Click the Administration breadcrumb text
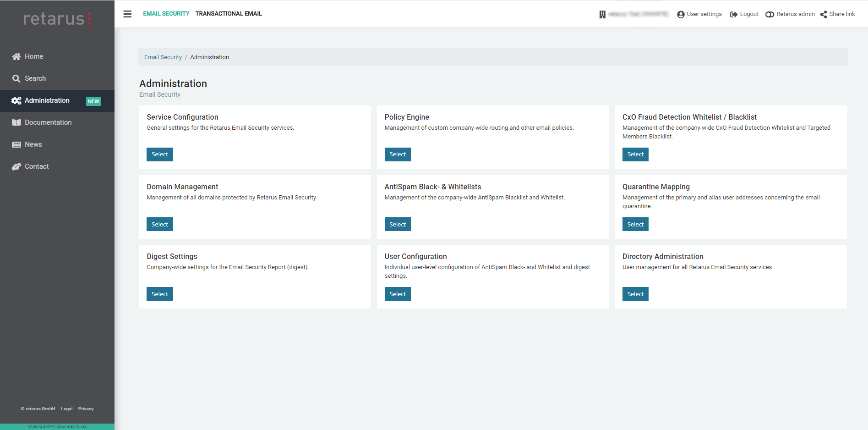 pos(210,57)
